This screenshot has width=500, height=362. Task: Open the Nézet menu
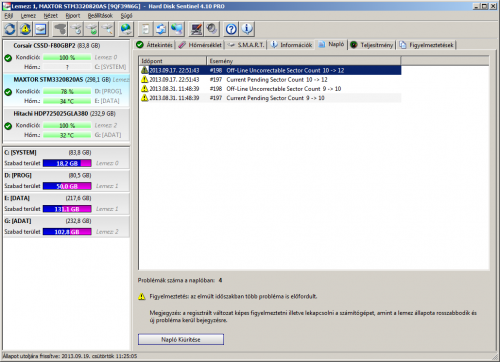[51, 16]
